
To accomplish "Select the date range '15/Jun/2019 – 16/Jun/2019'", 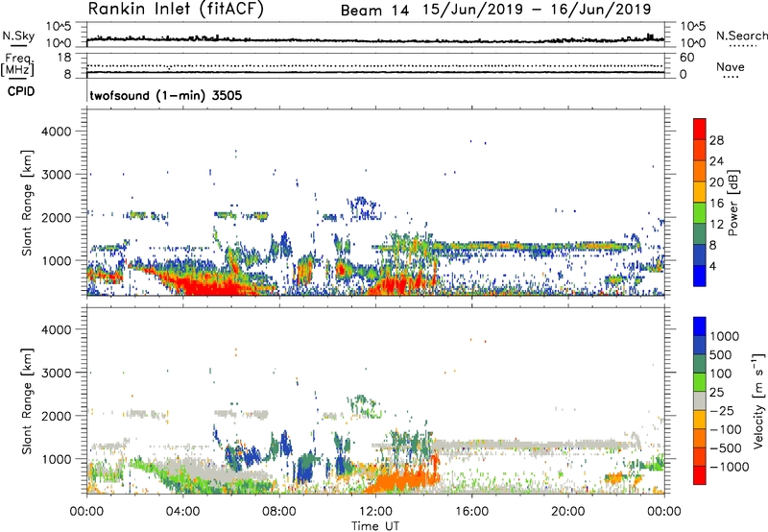I will coord(538,10).
